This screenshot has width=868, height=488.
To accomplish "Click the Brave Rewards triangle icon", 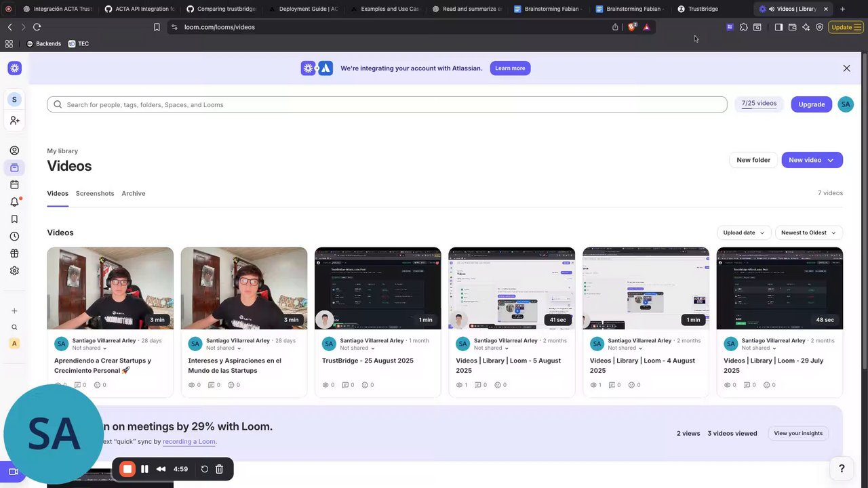I will point(646,27).
